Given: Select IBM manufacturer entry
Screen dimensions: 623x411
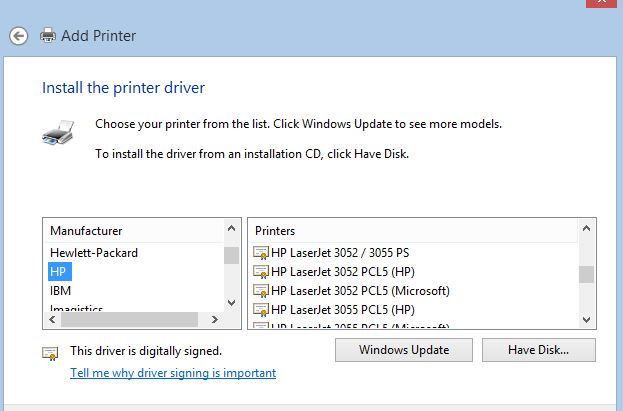Looking at the screenshot, I should coord(61,291).
